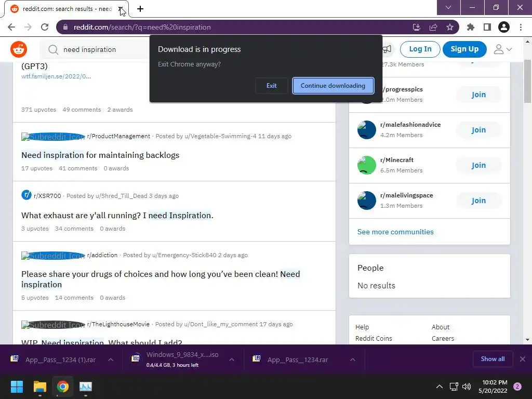Open wtf.familjen.se link
532x399 pixels.
56,76
